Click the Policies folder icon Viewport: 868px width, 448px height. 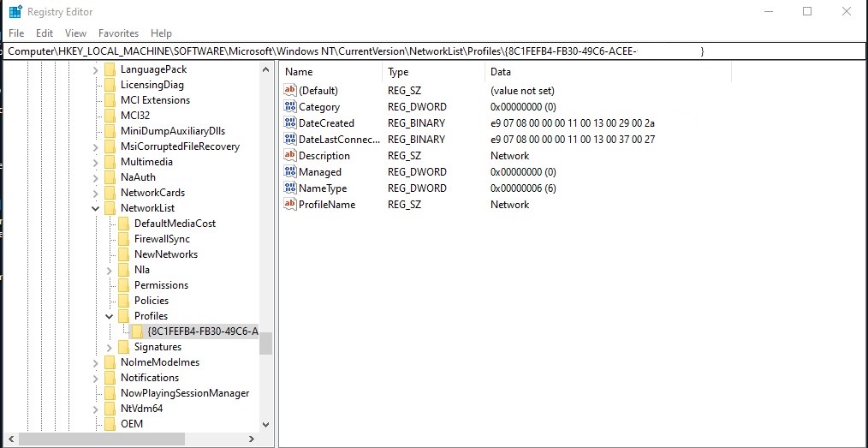[x=123, y=301]
